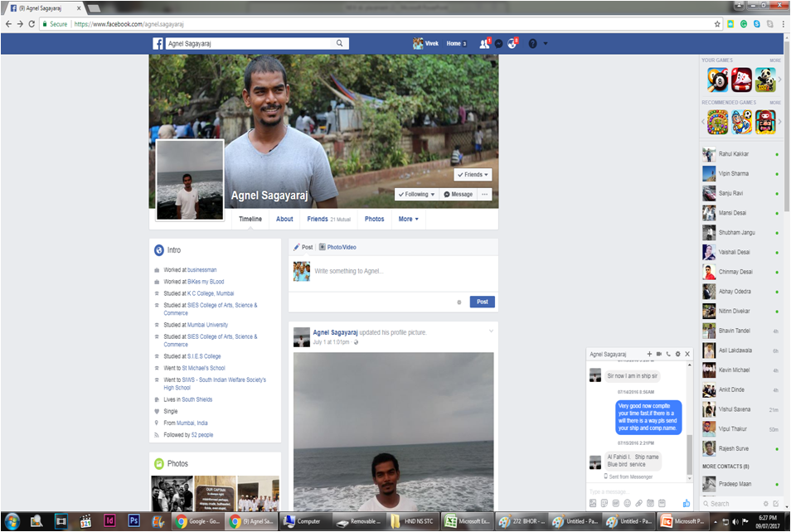This screenshot has height=532, width=791.
Task: Click the Facebook logo in top bar
Action: (158, 43)
